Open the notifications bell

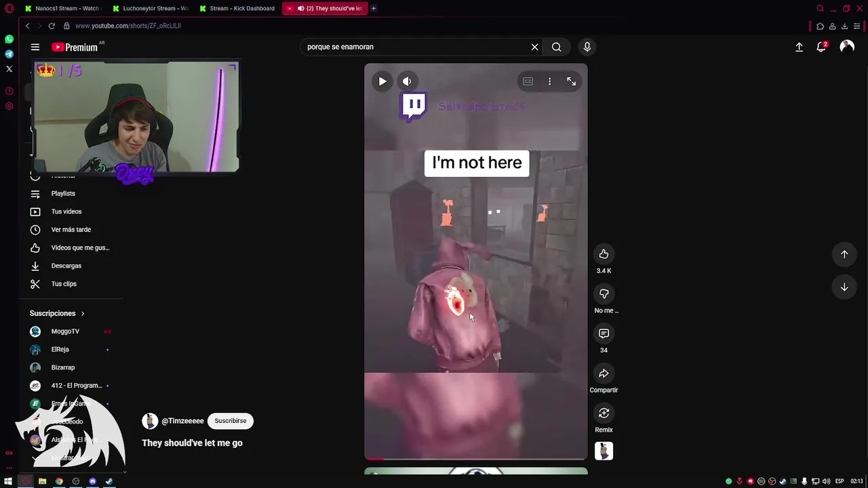[x=821, y=47]
